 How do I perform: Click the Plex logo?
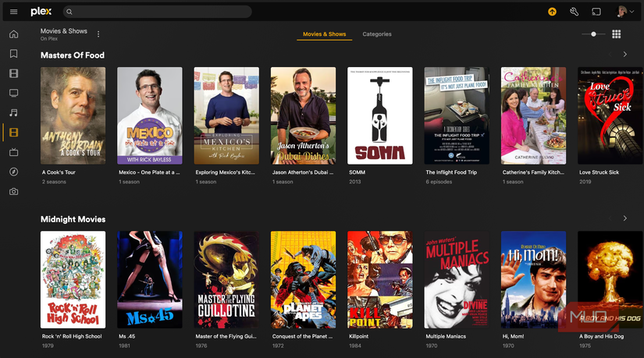(x=41, y=12)
